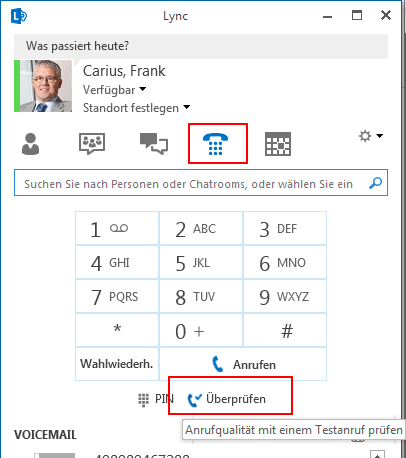Click the Was passiert heute? note field

201,46
